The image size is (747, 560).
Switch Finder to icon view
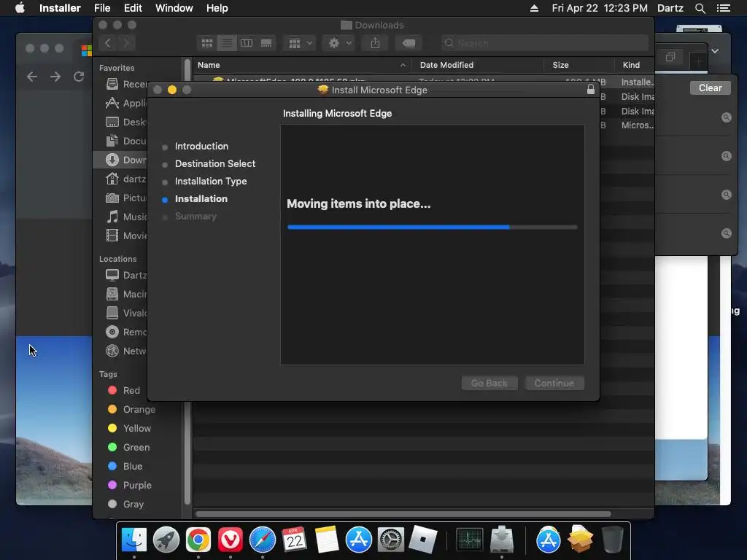pyautogui.click(x=206, y=43)
